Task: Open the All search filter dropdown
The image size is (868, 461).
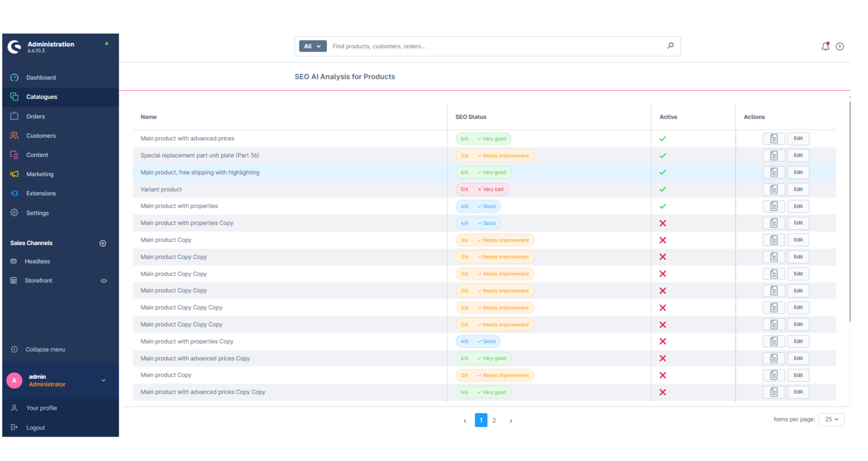Action: [313, 46]
